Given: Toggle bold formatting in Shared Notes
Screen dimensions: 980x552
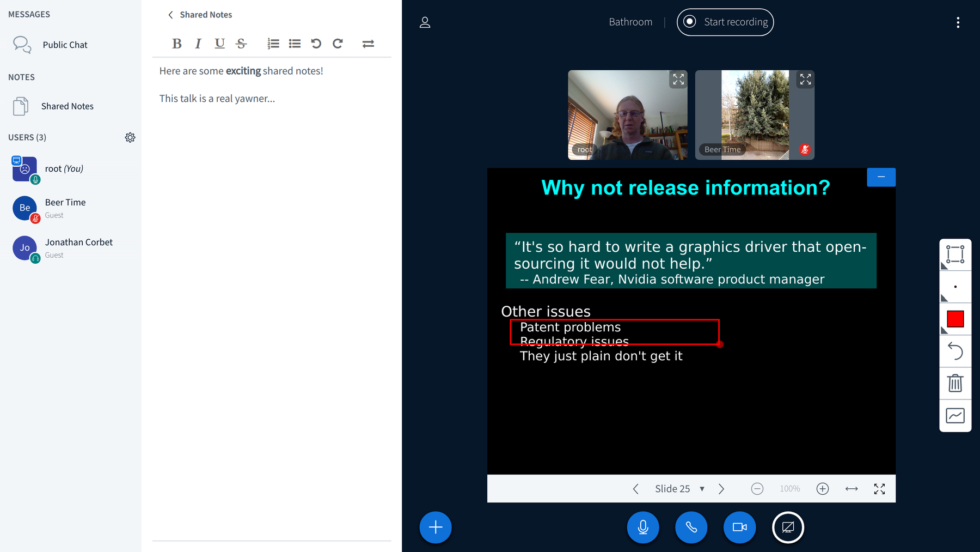Looking at the screenshot, I should click(176, 44).
